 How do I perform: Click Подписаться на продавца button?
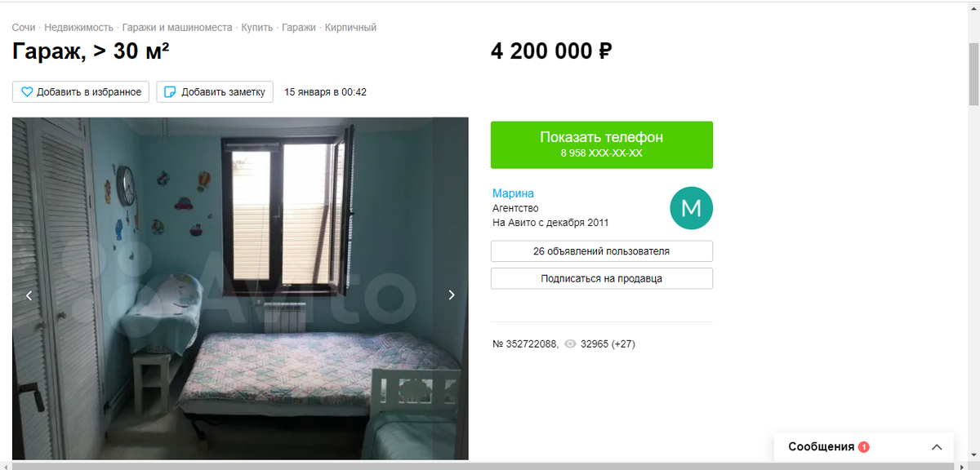pyautogui.click(x=602, y=278)
